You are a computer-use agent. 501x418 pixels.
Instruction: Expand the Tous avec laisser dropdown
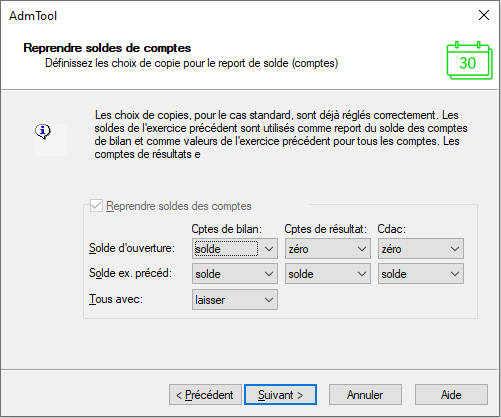[235, 299]
